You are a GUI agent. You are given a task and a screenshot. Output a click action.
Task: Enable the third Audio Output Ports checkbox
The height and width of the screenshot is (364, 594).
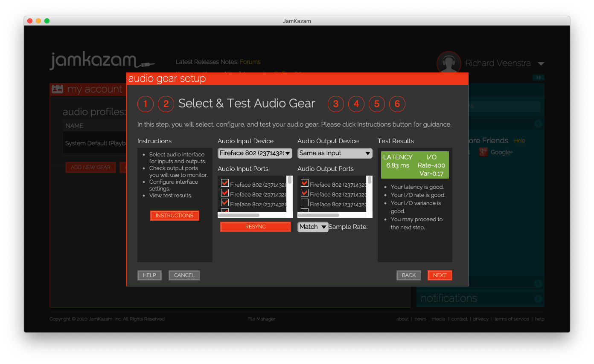305,203
